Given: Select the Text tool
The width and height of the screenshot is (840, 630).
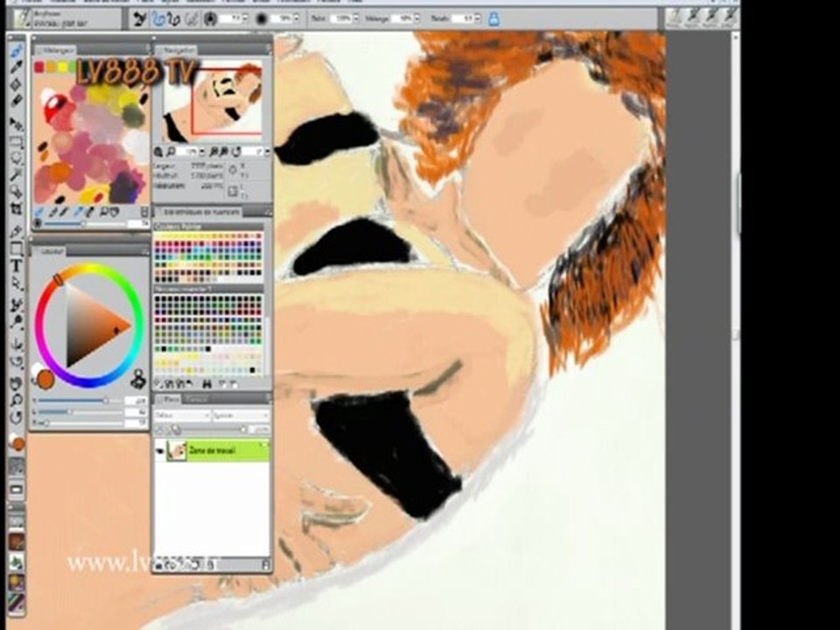Looking at the screenshot, I should pyautogui.click(x=17, y=266).
